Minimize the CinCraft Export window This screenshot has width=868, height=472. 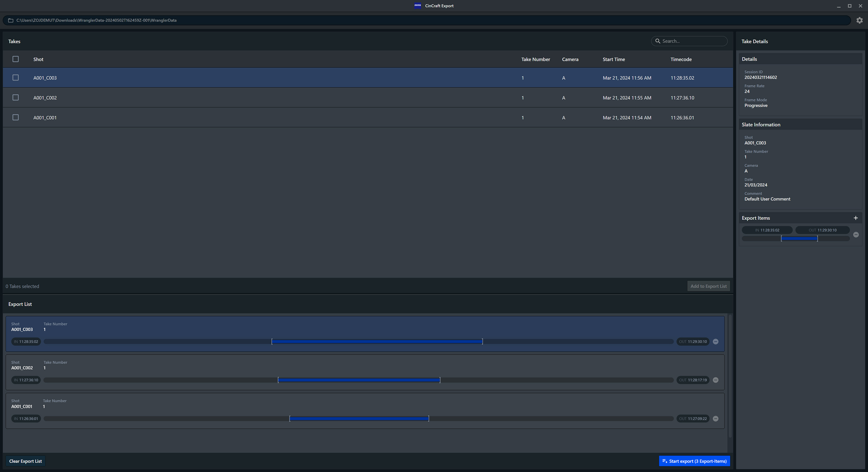tap(838, 6)
